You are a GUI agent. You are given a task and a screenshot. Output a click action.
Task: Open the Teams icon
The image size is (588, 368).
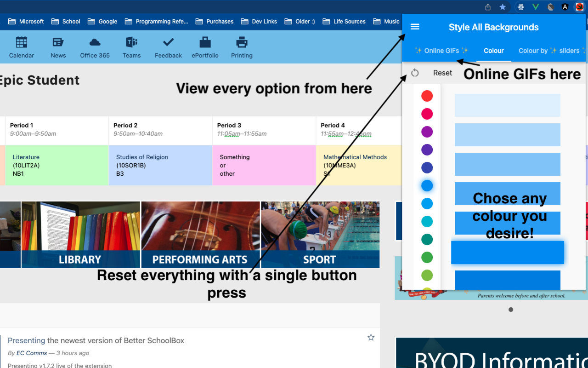tap(132, 43)
